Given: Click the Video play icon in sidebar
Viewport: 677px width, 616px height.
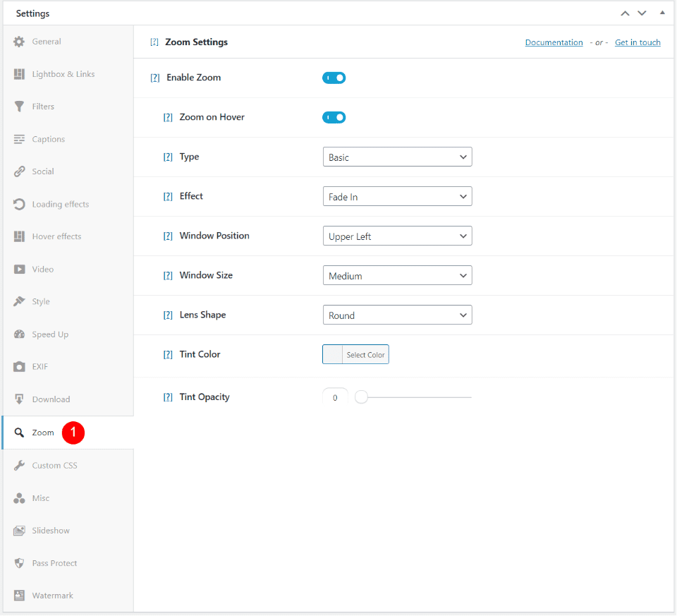Looking at the screenshot, I should pyautogui.click(x=19, y=270).
